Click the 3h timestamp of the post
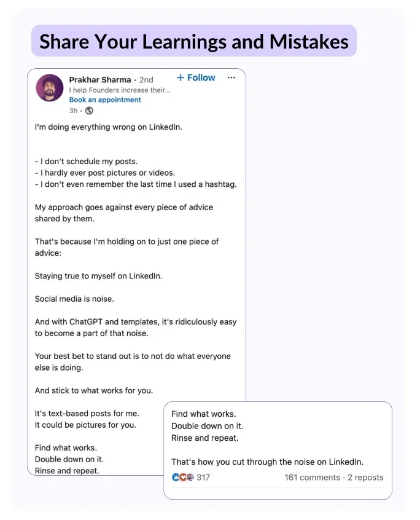This screenshot has height=520, width=420. pyautogui.click(x=72, y=111)
